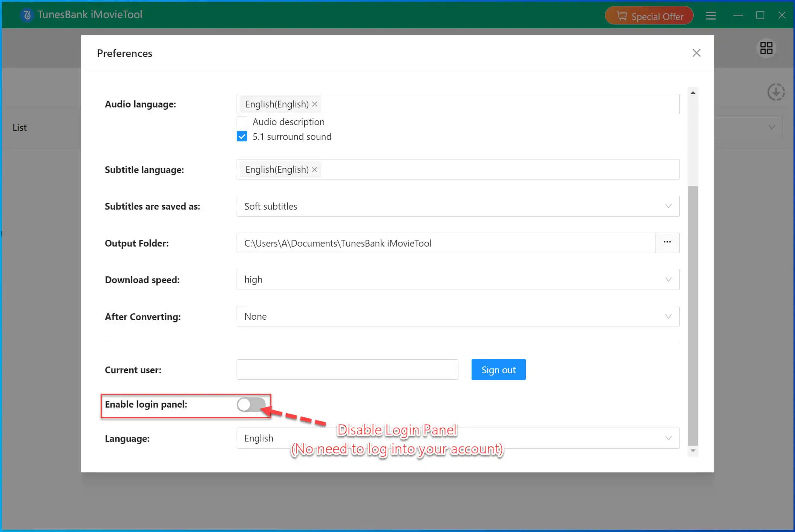Close the Preferences dialog

696,53
